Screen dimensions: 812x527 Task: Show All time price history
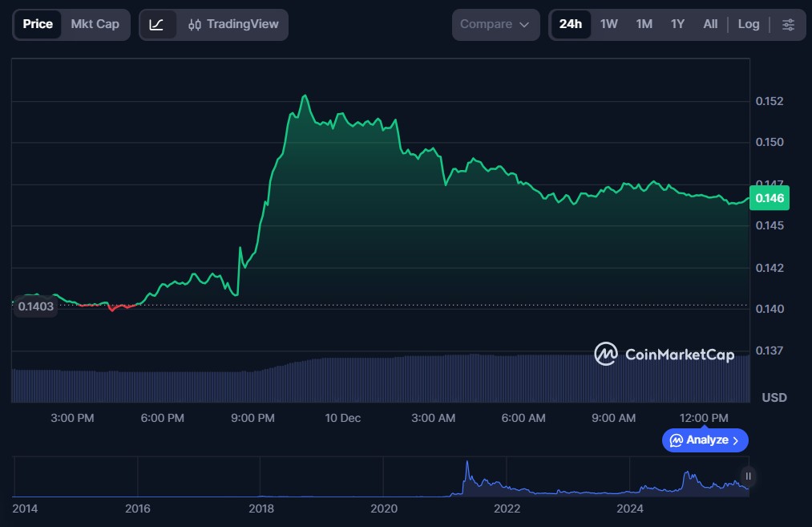coord(710,24)
